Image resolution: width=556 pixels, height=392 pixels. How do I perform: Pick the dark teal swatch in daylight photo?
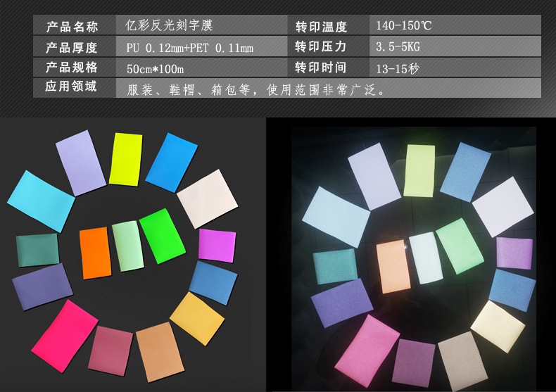pos(37,250)
